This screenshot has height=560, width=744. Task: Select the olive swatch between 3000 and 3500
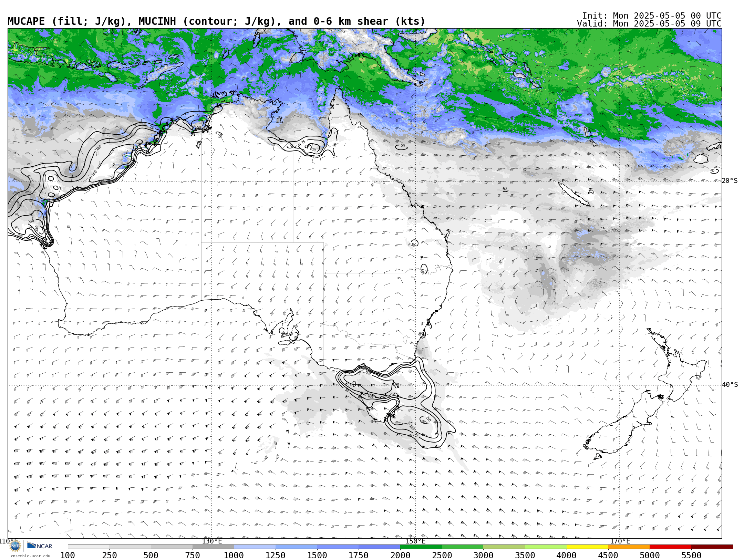[x=504, y=547]
